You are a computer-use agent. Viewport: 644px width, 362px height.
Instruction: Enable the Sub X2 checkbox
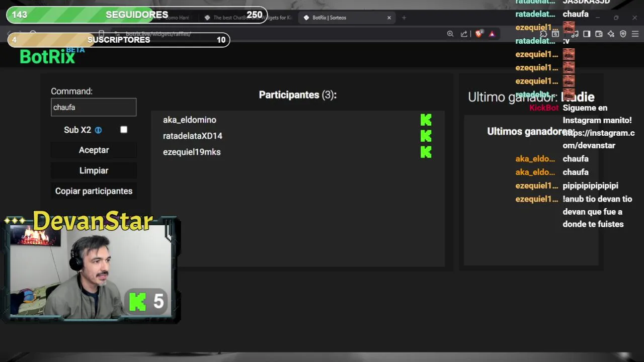click(x=124, y=130)
